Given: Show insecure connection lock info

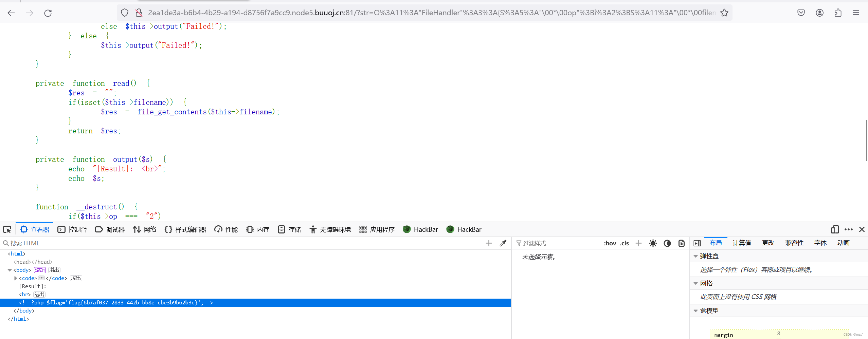Looking at the screenshot, I should (x=139, y=13).
